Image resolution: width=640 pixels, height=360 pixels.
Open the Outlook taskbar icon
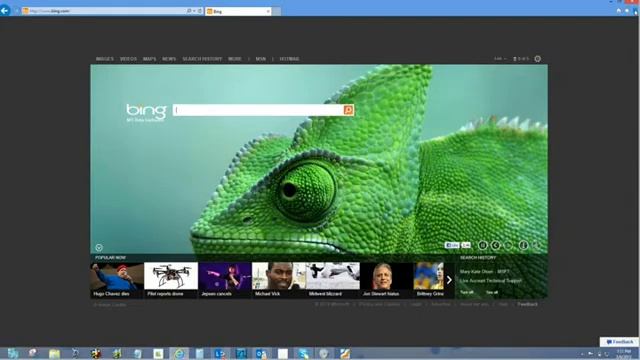click(x=262, y=353)
